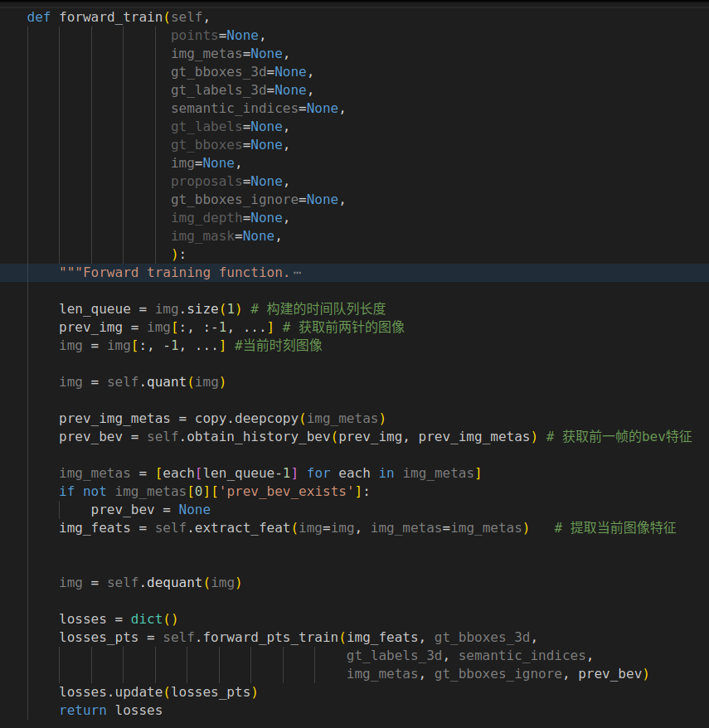709x728 pixels.
Task: Expand the folded "Forward training function" docstring
Action: click(x=297, y=273)
